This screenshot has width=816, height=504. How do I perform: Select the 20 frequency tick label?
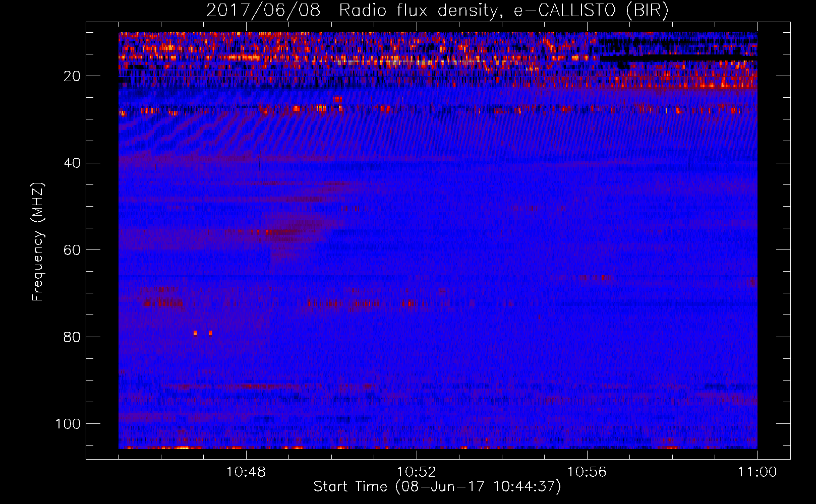click(72, 76)
